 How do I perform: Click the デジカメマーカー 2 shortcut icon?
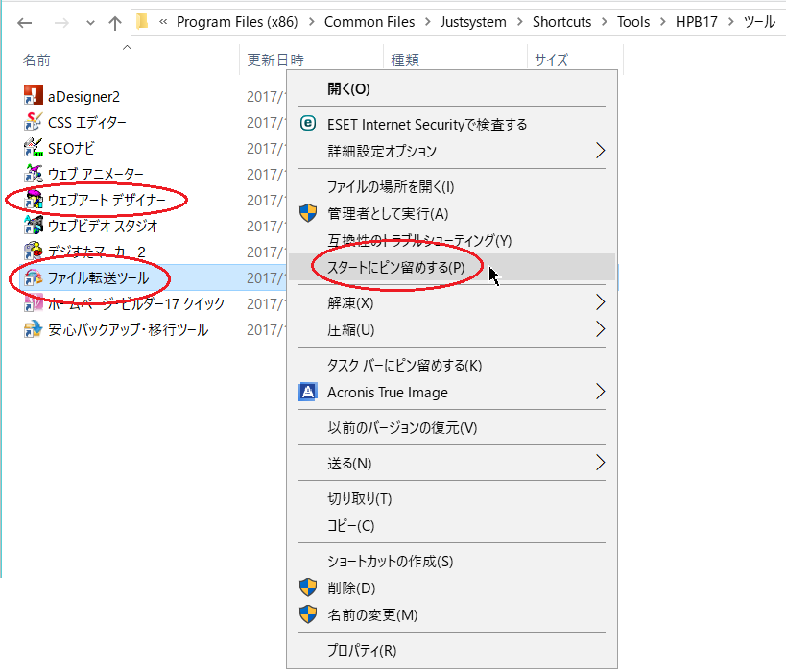click(x=33, y=252)
